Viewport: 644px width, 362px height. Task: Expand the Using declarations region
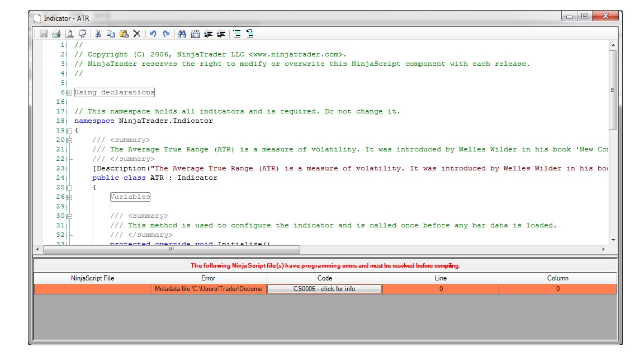tap(70, 93)
